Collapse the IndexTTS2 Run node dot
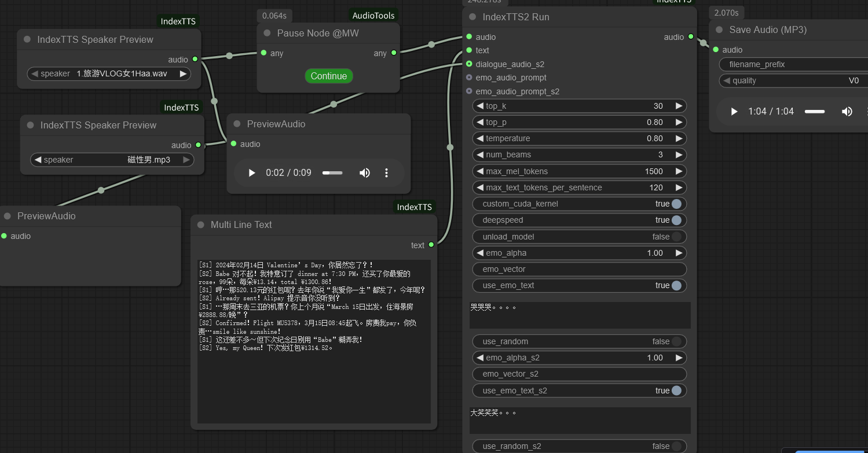Screen dimensions: 868x453 pos(473,17)
